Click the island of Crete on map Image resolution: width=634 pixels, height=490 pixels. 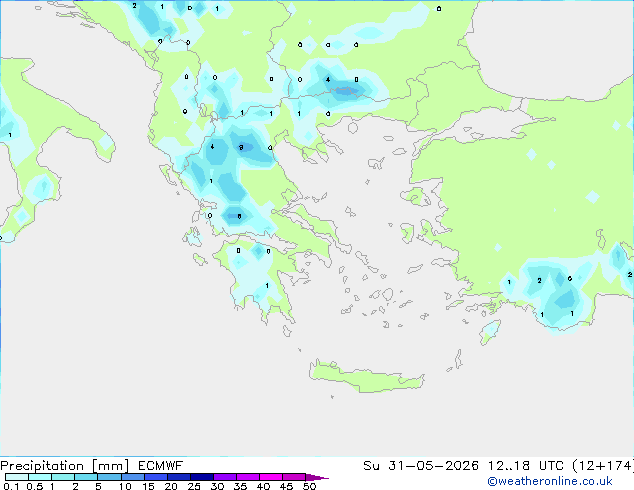tap(366, 377)
